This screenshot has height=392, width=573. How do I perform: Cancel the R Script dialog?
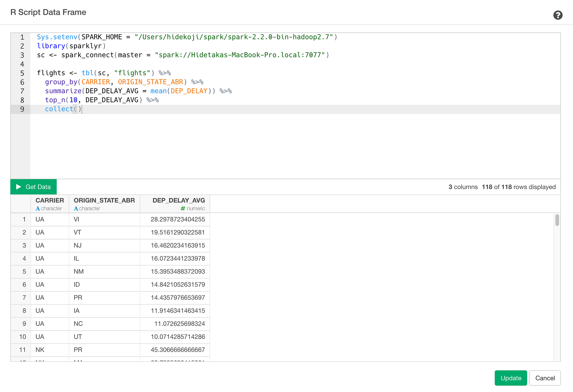click(545, 378)
